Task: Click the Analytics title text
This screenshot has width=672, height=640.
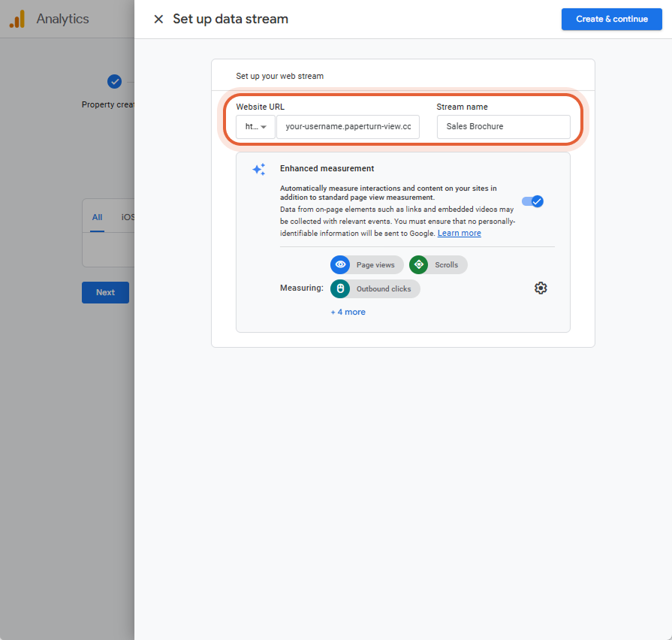Action: (62, 19)
